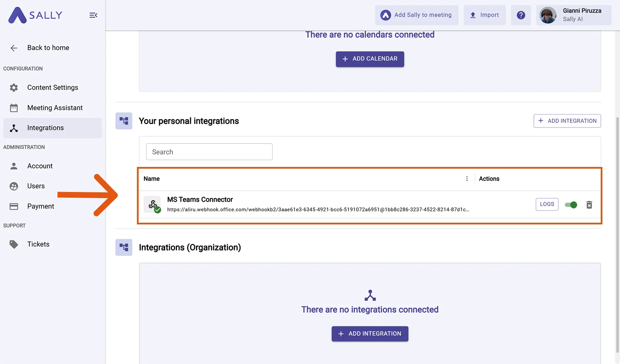The image size is (620, 364).
Task: Open the Name column options menu
Action: (x=467, y=179)
